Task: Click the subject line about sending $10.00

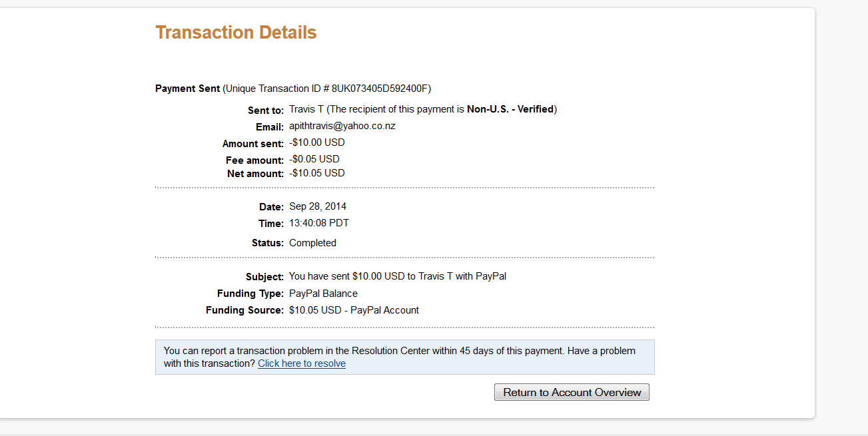Action: (397, 276)
